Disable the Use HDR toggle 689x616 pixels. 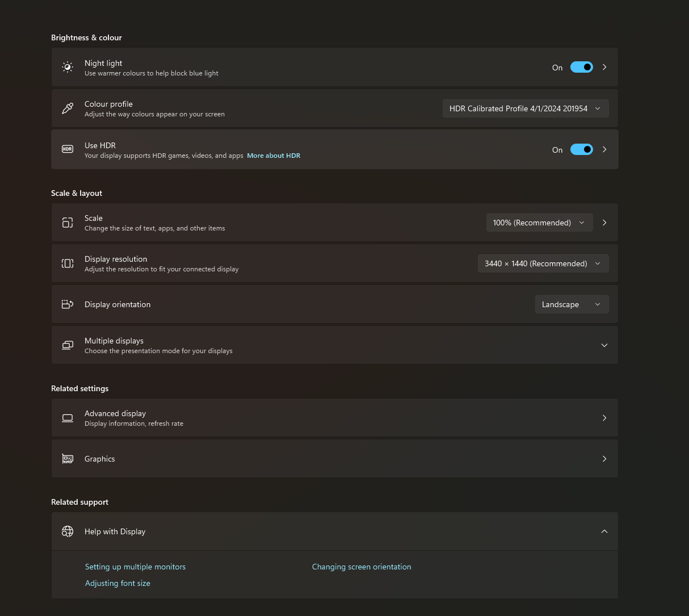(581, 149)
